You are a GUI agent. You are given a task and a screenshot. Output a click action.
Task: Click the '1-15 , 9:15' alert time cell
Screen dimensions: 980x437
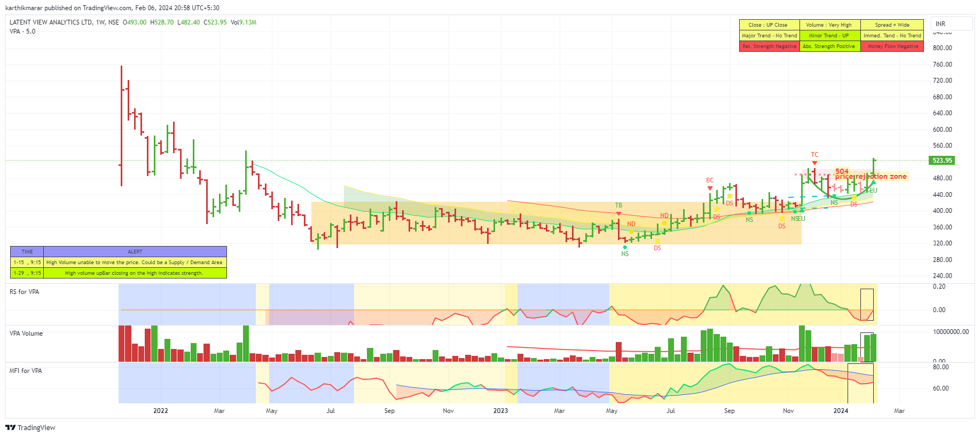27,263
